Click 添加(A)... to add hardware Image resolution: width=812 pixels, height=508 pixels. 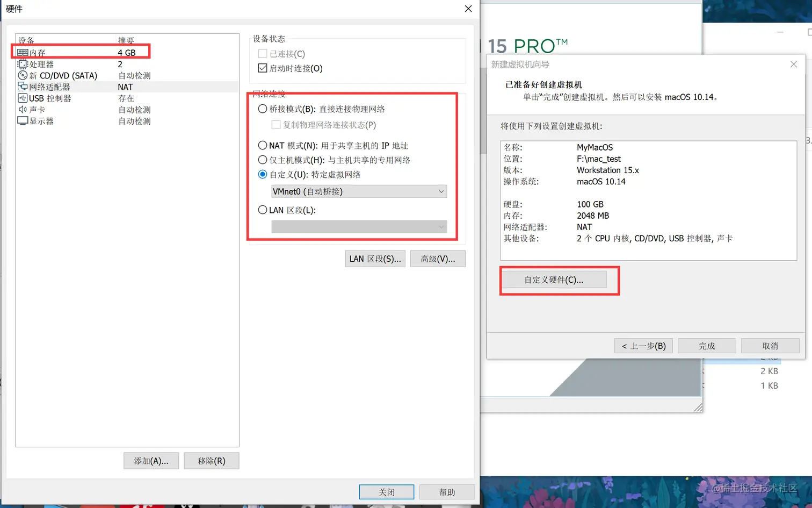151,461
